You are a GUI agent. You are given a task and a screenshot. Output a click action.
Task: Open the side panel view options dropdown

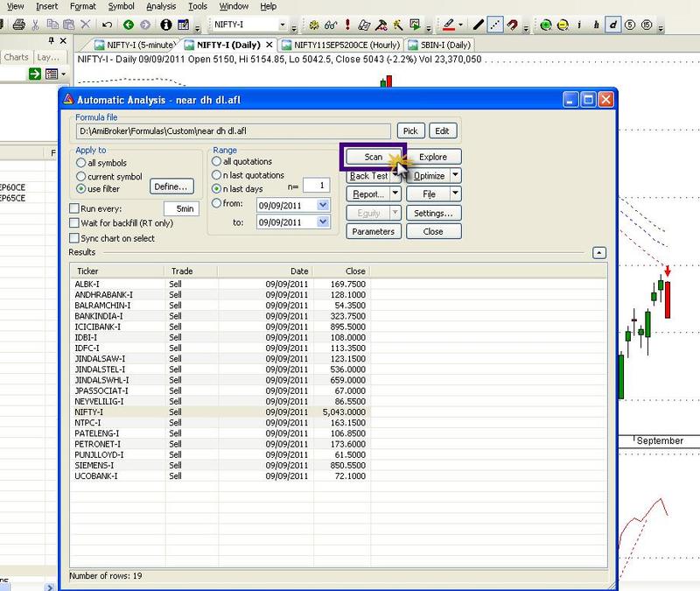pyautogui.click(x=64, y=74)
